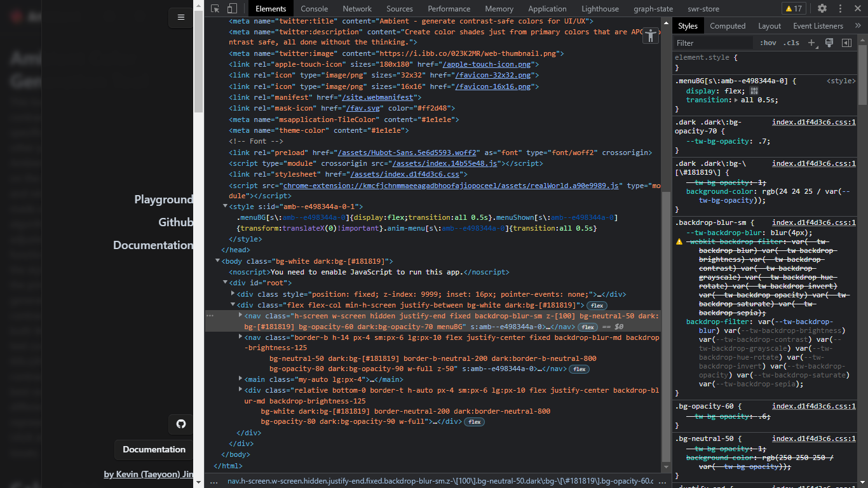Click the GitHub logo on the webpage
The width and height of the screenshot is (868, 488).
(x=180, y=424)
